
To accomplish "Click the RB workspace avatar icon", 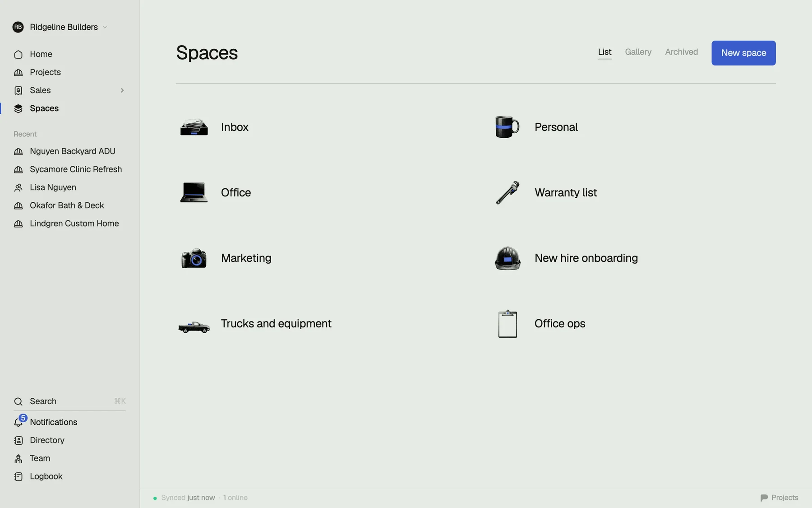I will point(18,27).
